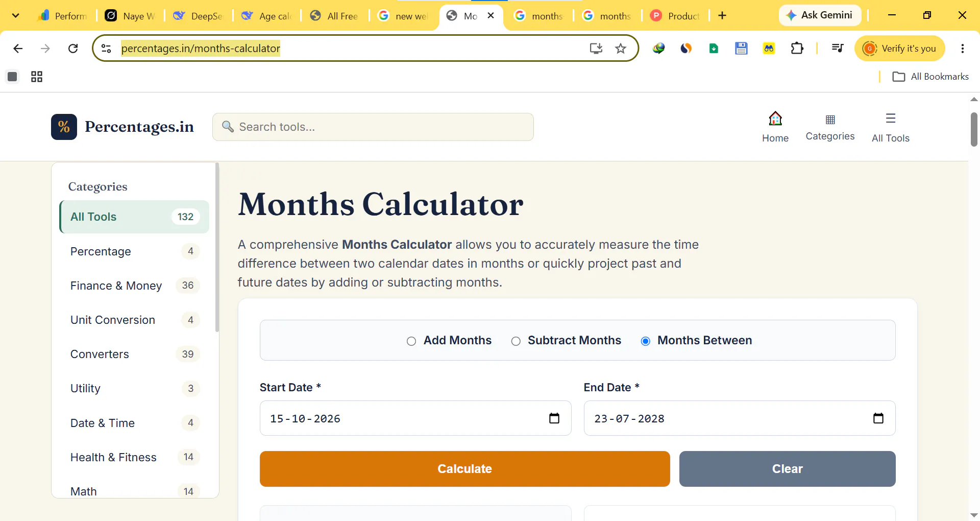Open the Start Date calendar picker
Viewport: 980px width, 521px height.
tap(554, 418)
